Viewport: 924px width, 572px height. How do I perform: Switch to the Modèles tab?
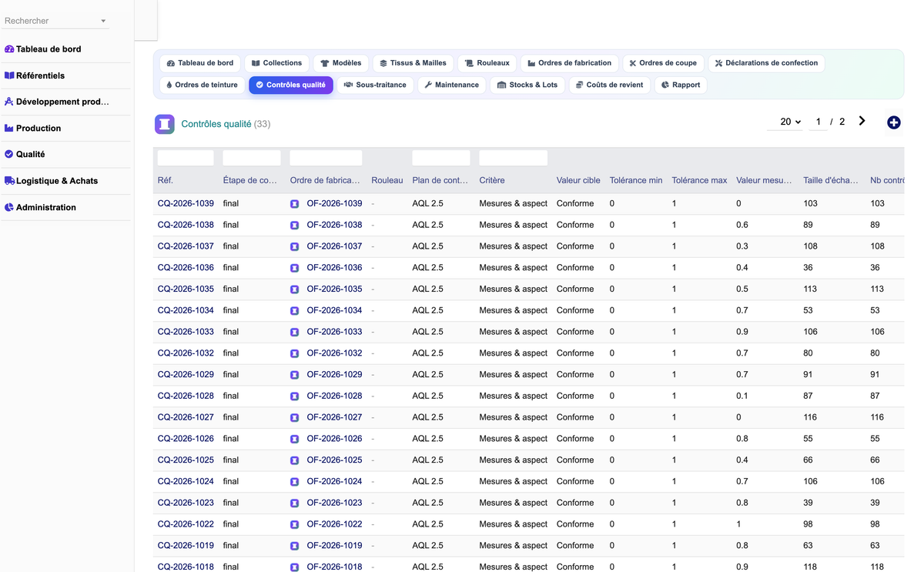pyautogui.click(x=341, y=63)
